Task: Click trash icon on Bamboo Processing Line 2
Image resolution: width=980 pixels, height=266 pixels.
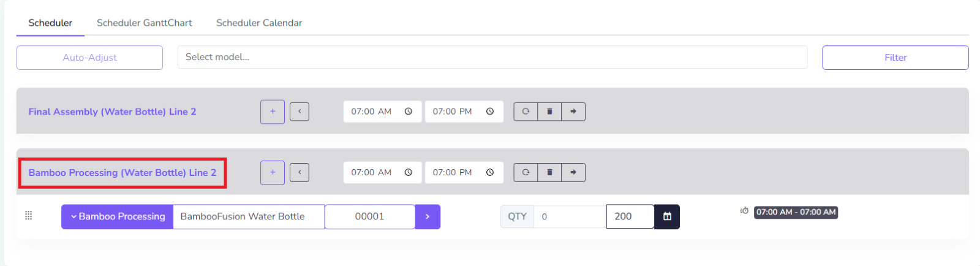Action: [549, 172]
